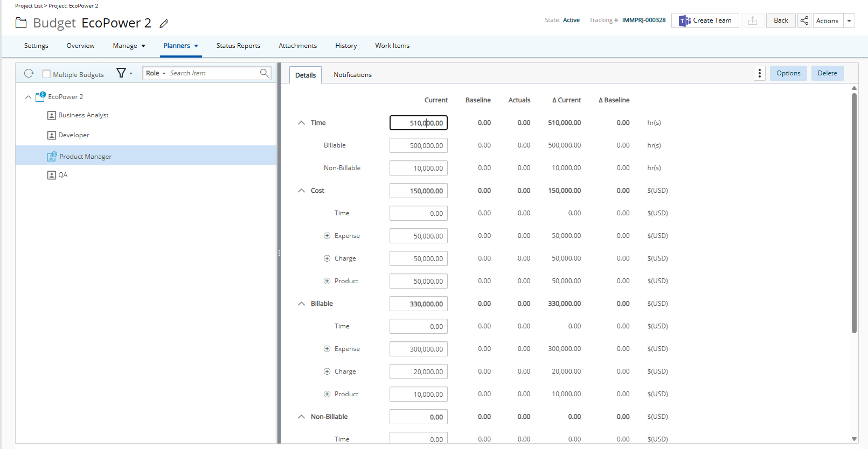Expand Product under Cost with plus icon
868x449 pixels.
pos(327,281)
